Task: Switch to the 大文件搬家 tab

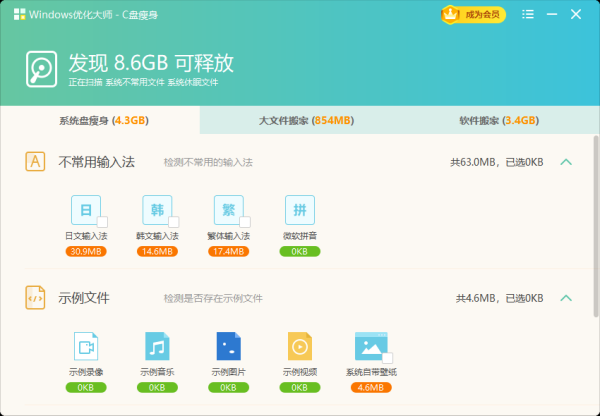Action: click(305, 120)
